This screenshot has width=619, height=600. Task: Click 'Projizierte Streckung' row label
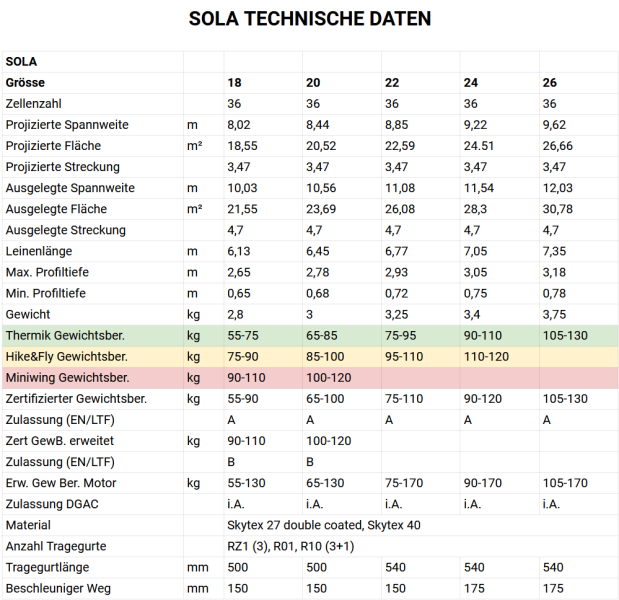pyautogui.click(x=62, y=167)
